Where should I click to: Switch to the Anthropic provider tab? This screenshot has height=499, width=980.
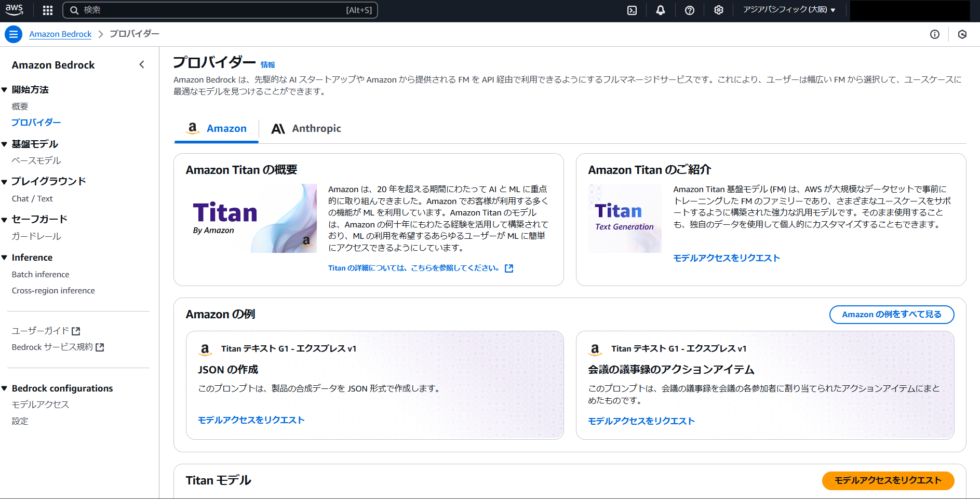point(306,128)
